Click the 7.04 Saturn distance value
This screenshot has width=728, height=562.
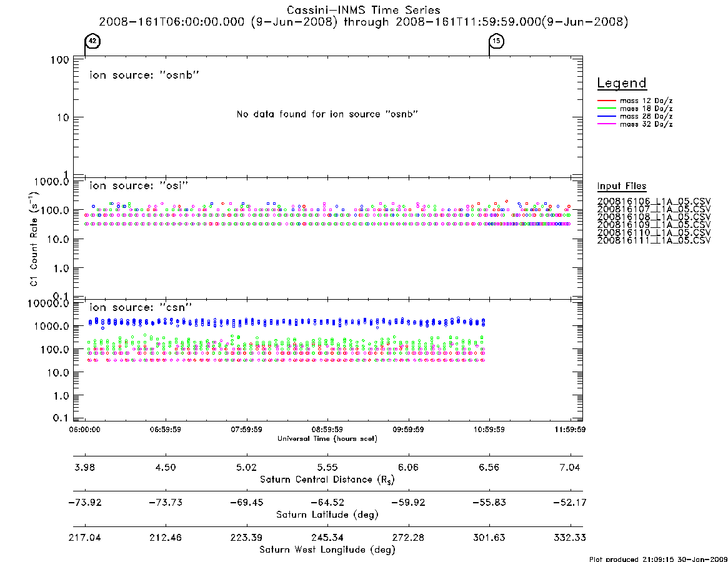pos(570,467)
